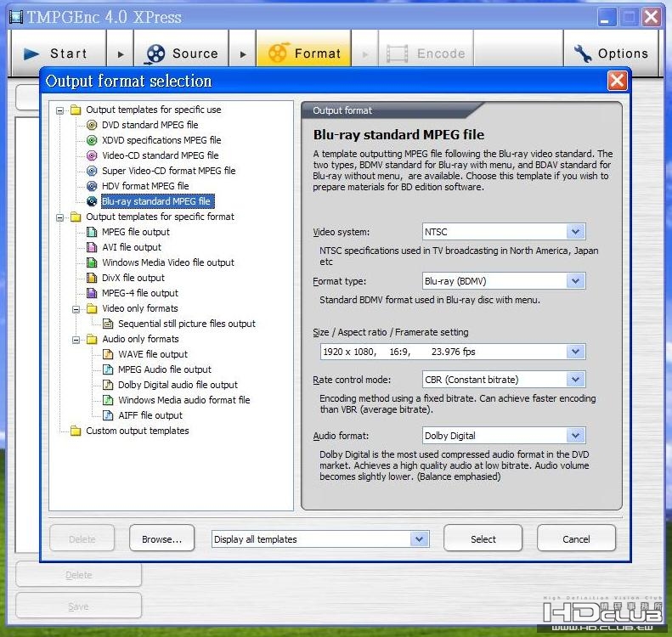Confirm with the Select button

click(483, 538)
